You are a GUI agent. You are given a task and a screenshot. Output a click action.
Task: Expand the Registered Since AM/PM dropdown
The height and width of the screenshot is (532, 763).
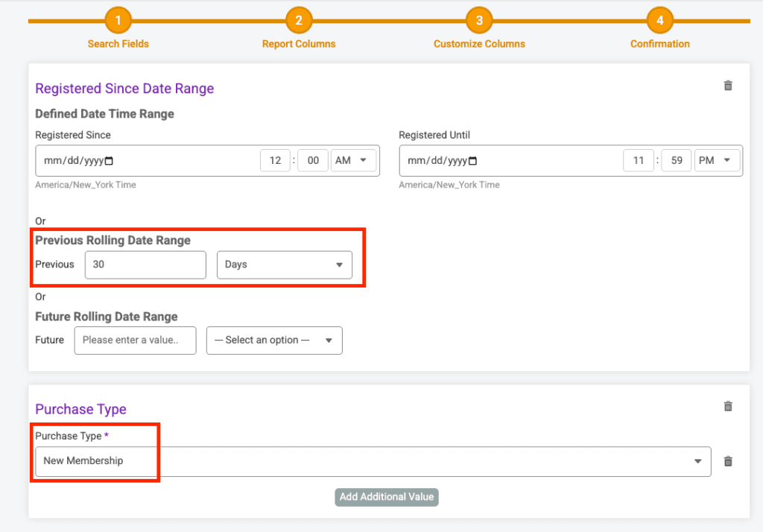pyautogui.click(x=354, y=160)
